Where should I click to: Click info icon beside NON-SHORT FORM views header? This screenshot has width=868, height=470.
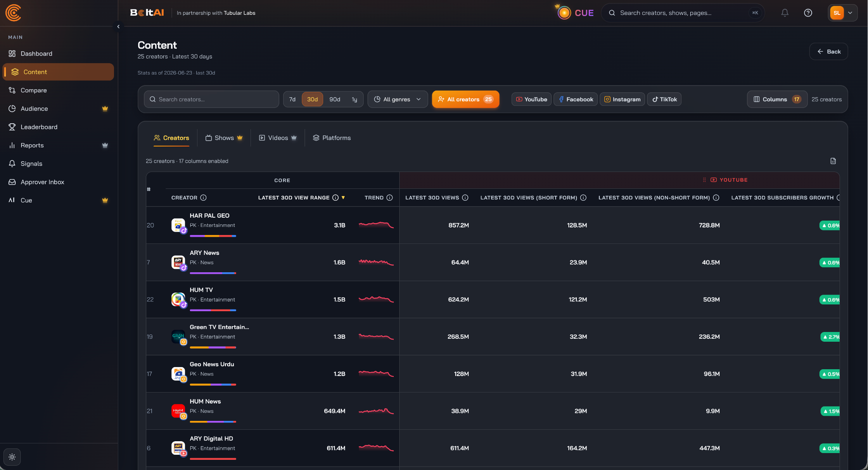tap(716, 198)
